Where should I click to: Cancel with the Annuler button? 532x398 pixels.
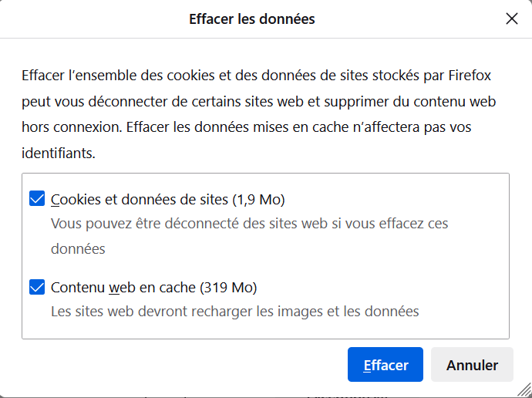tap(472, 365)
